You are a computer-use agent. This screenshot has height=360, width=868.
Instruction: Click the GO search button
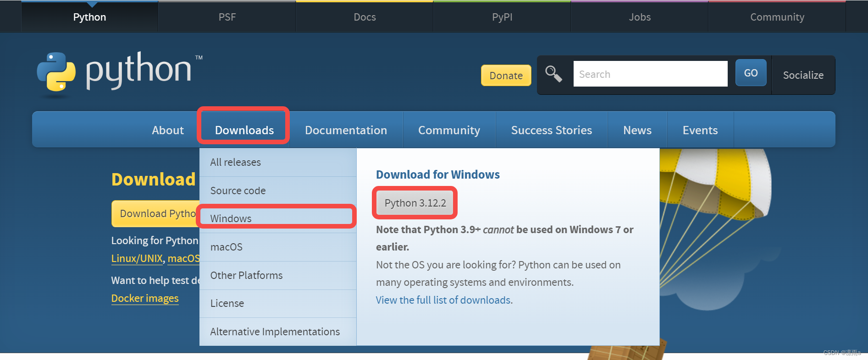click(751, 73)
